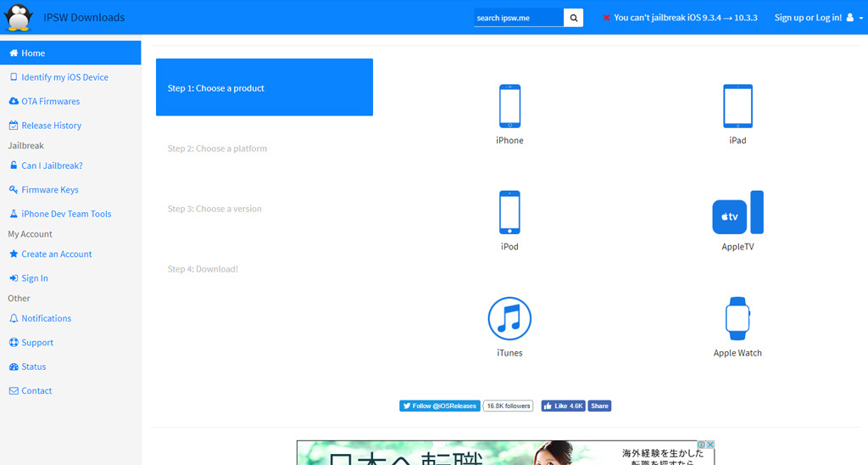
Task: Choose the iPad product icon
Action: 737,106
